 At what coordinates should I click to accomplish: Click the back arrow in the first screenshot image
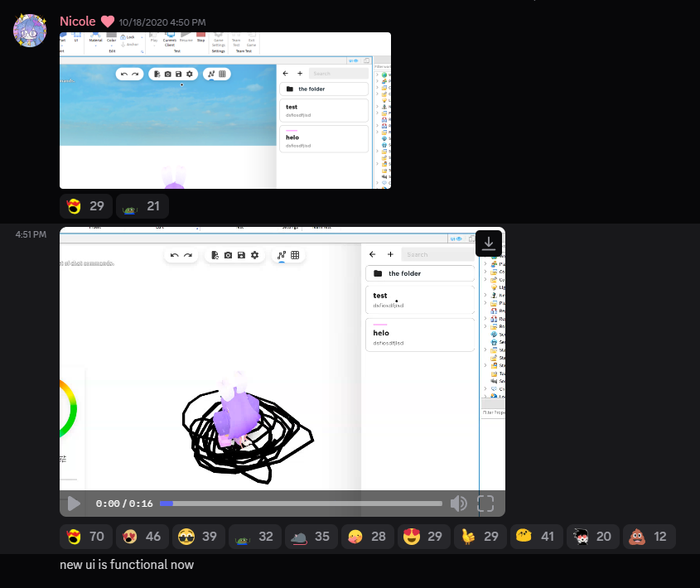click(286, 73)
